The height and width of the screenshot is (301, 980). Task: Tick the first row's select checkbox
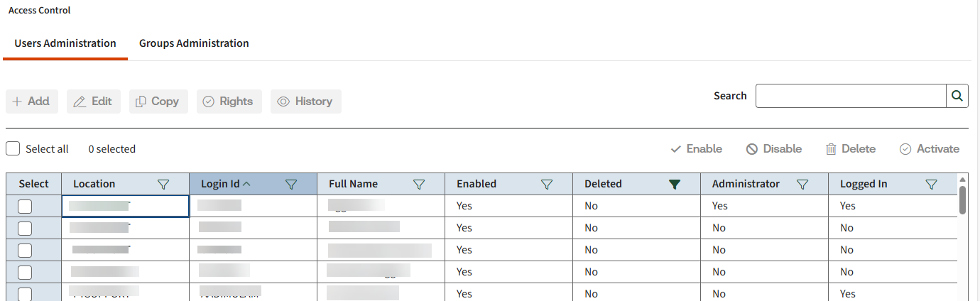25,207
